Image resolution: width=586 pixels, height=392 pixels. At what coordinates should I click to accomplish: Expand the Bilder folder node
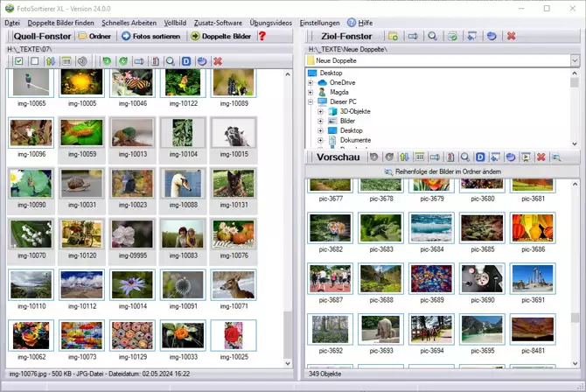click(321, 121)
